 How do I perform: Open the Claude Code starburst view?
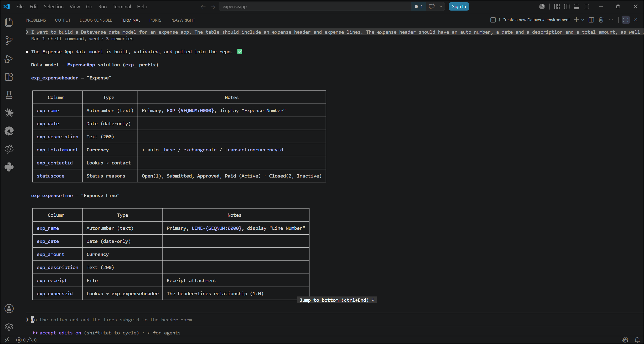[9, 113]
